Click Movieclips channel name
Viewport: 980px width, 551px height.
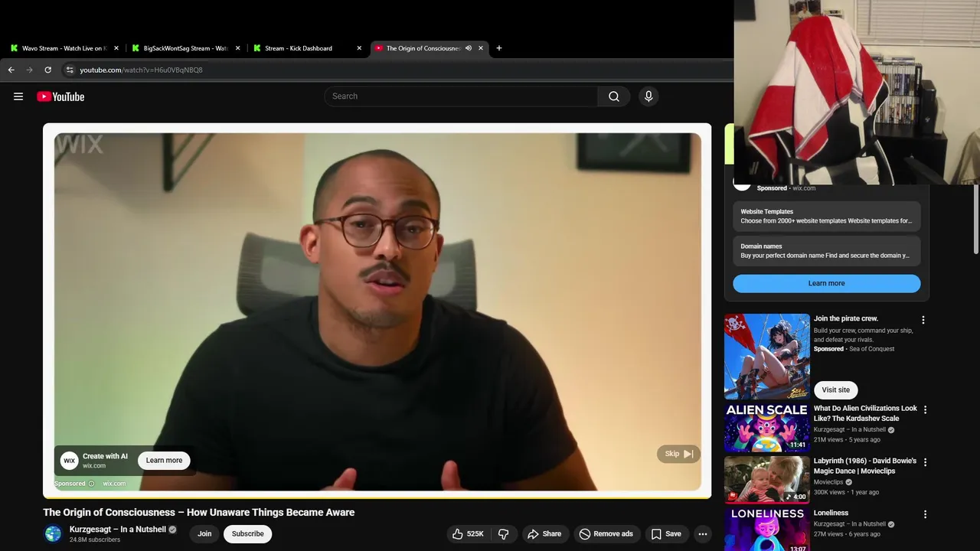[x=828, y=482]
